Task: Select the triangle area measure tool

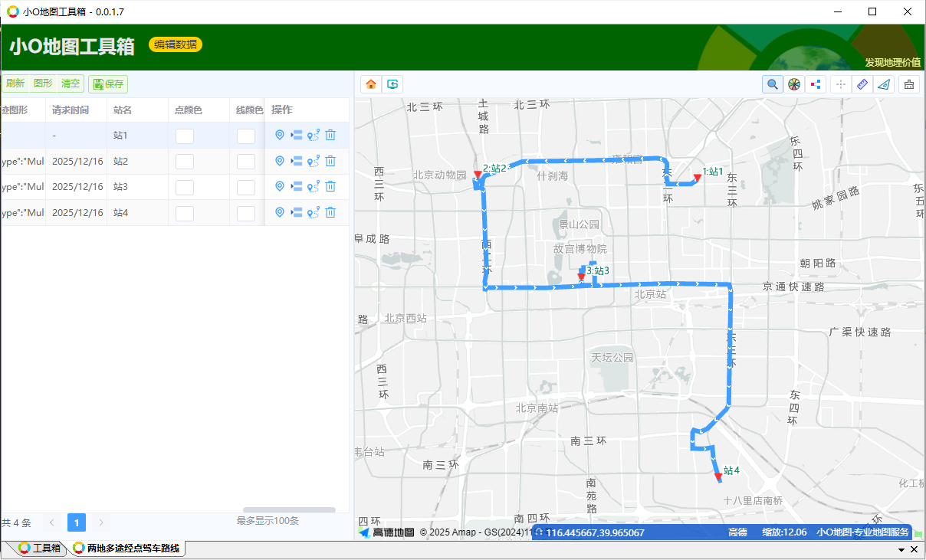Action: point(884,84)
